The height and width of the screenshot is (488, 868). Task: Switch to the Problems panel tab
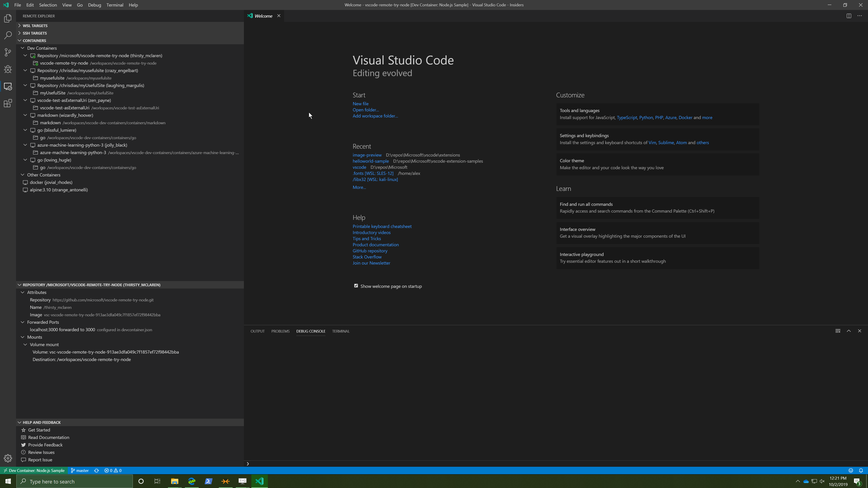pyautogui.click(x=280, y=331)
